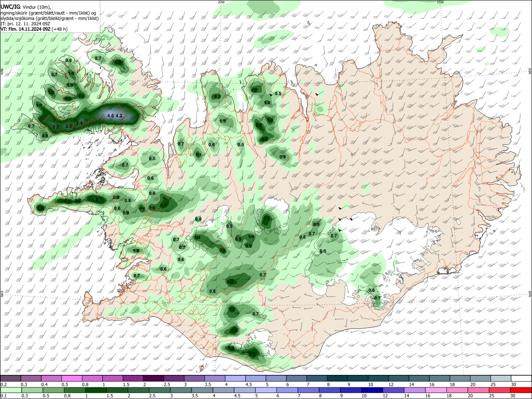The width and height of the screenshot is (532, 399).
Task: Select the darkest green swatch labeled 1 in lower legend
Action: tap(95, 390)
